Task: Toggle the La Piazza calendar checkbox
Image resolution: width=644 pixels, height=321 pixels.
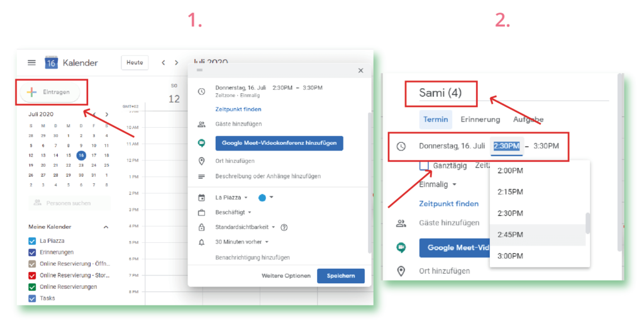Action: click(x=32, y=241)
